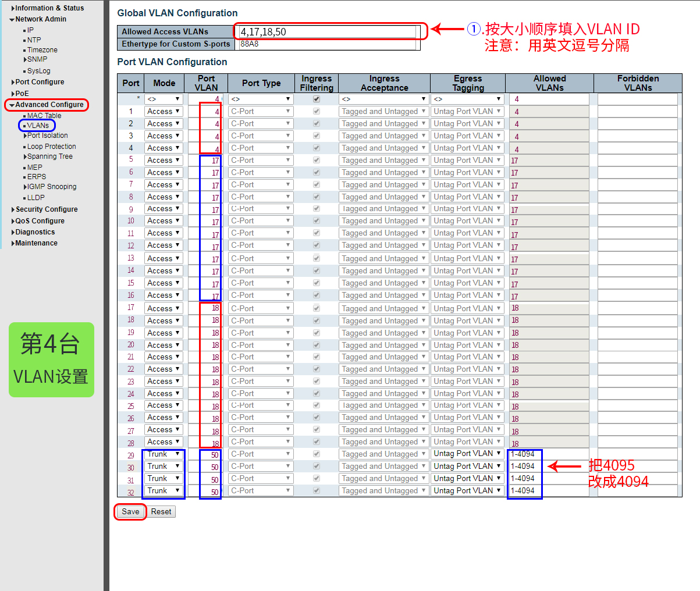Expand the PoE menu

click(x=21, y=94)
